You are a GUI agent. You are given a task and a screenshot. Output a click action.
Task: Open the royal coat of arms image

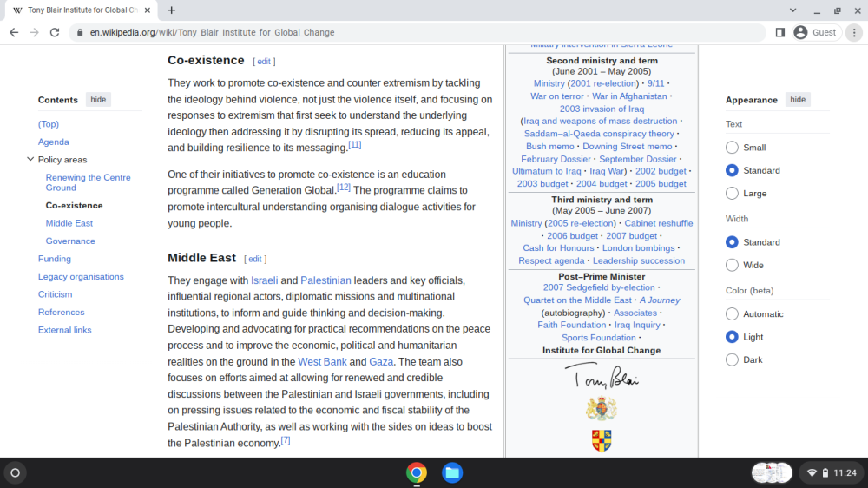[602, 409]
